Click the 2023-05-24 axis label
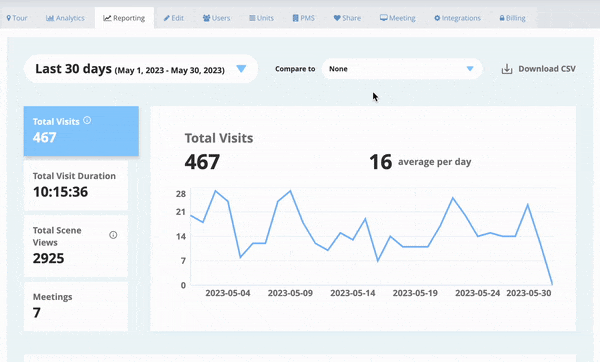The height and width of the screenshot is (362, 600). pos(477,293)
